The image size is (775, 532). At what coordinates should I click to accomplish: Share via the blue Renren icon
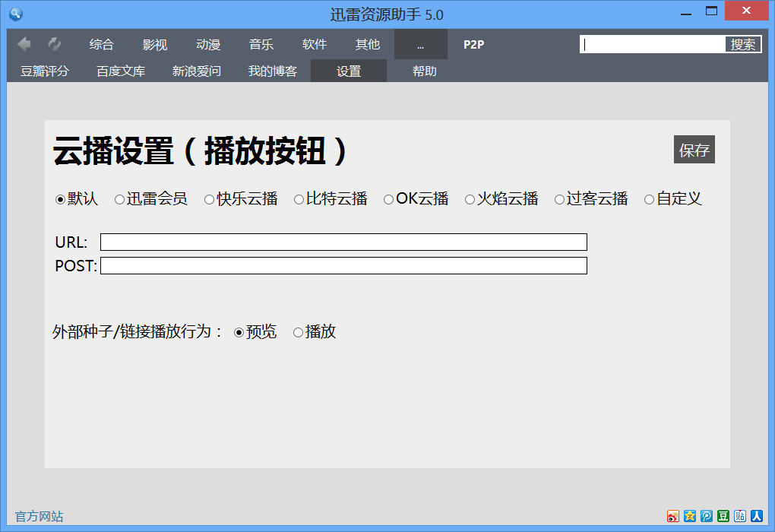point(757,516)
